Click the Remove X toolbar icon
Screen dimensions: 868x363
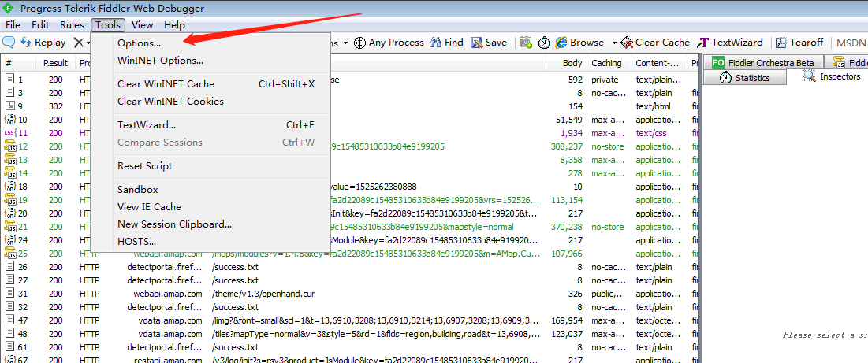pyautogui.click(x=79, y=43)
